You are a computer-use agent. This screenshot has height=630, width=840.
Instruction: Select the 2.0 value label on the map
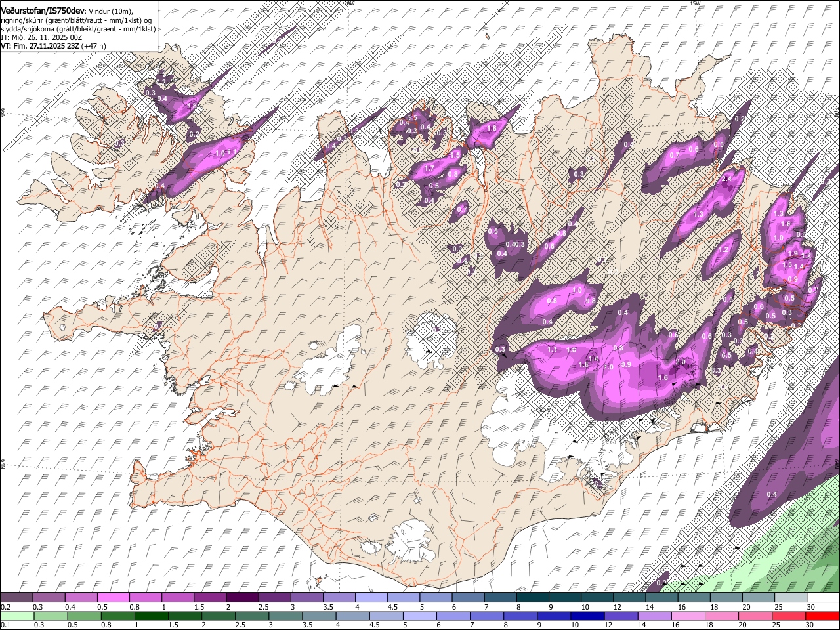click(681, 362)
